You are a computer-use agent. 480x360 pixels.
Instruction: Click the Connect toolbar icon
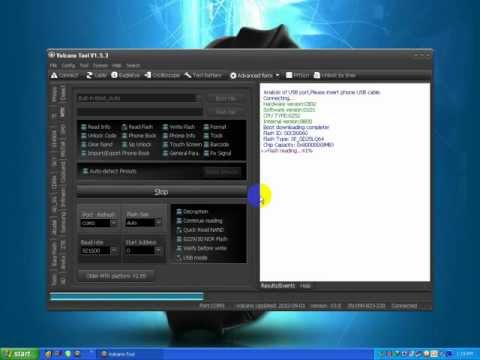54,76
